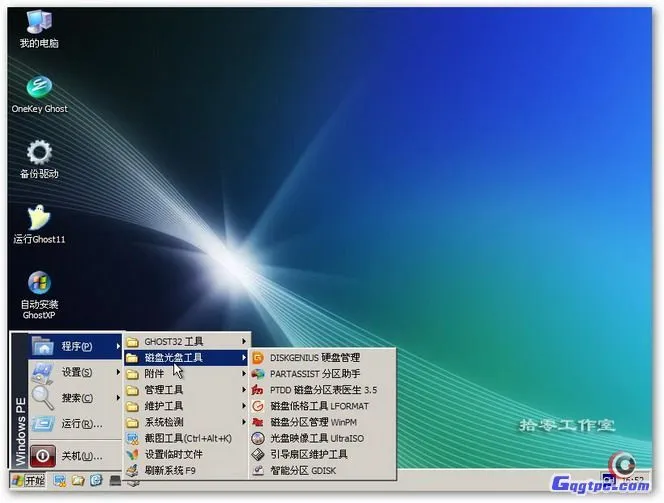Launch DISKGENIUS 硬盘管理
The height and width of the screenshot is (503, 664).
pyautogui.click(x=322, y=358)
